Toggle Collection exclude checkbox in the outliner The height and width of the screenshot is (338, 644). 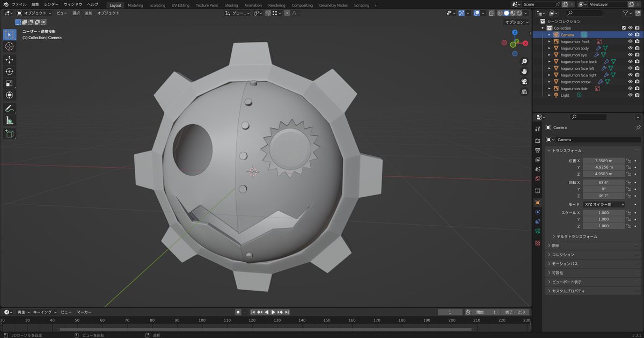624,28
